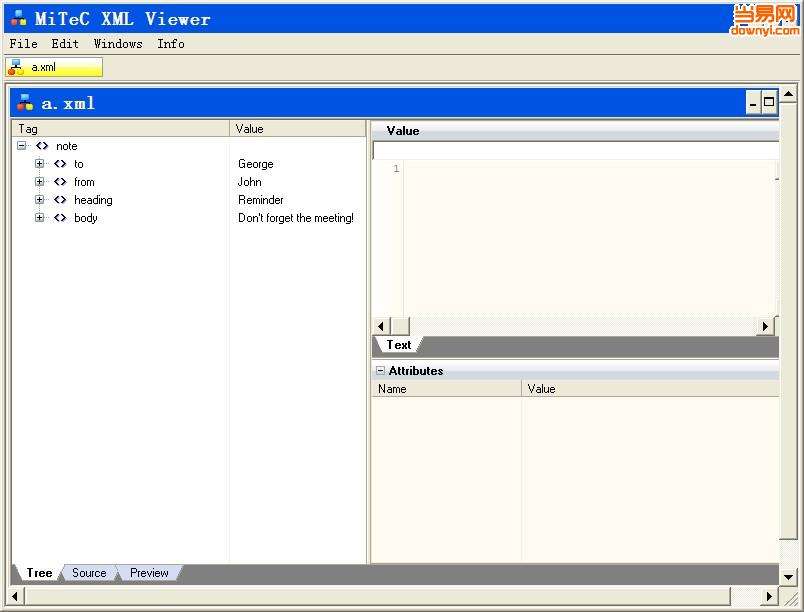Select the from row in the tree
804x612 pixels.
189,182
